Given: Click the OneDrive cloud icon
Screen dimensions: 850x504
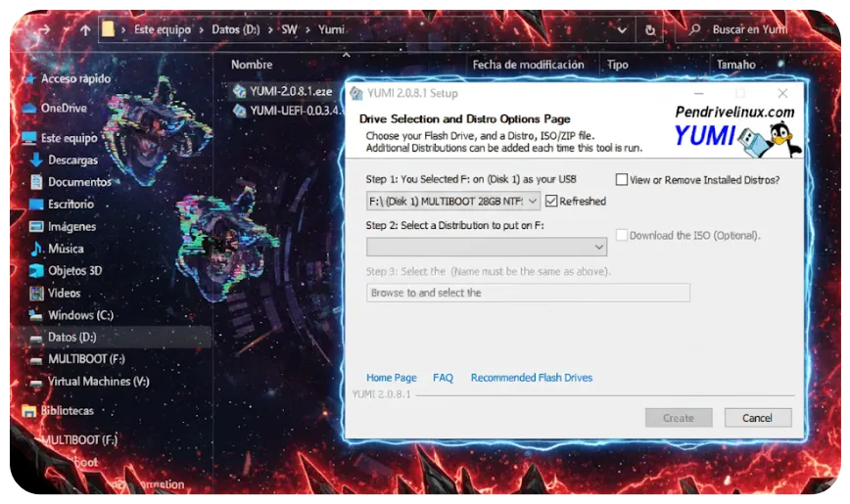Looking at the screenshot, I should click(x=29, y=108).
